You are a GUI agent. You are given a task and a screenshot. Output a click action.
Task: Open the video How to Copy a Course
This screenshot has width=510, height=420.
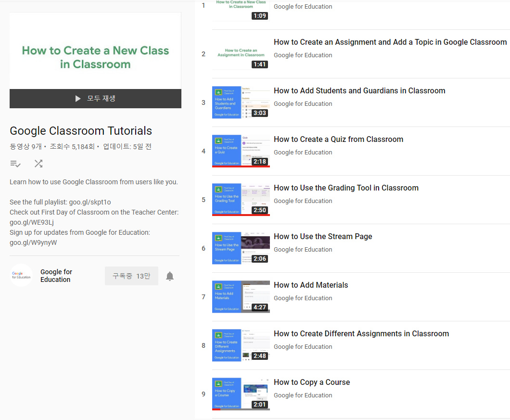[x=312, y=382]
